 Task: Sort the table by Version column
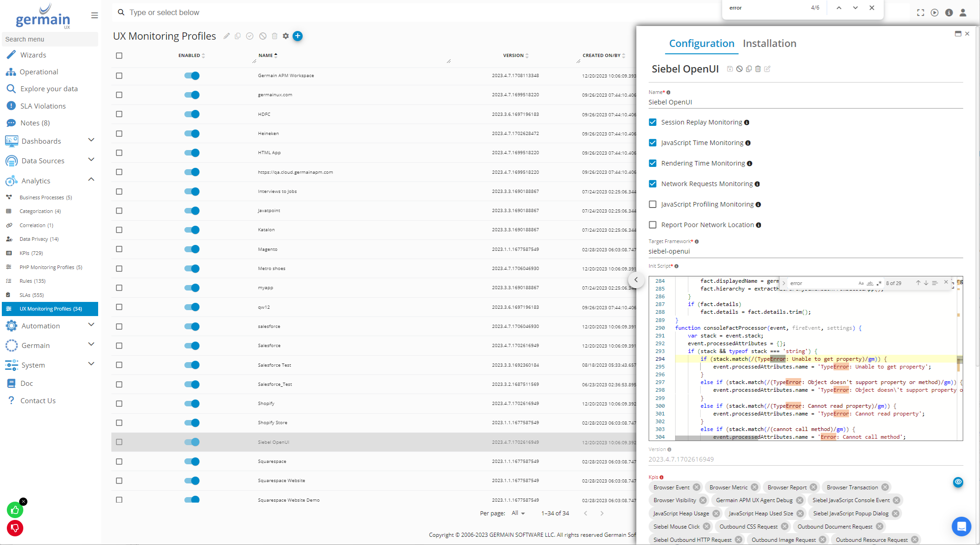point(516,56)
